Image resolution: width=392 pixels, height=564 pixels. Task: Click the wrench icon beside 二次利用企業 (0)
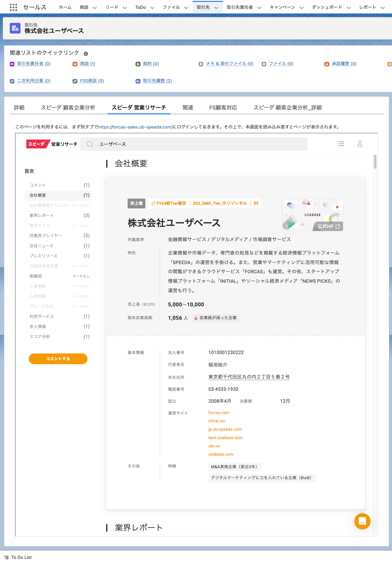pos(12,81)
